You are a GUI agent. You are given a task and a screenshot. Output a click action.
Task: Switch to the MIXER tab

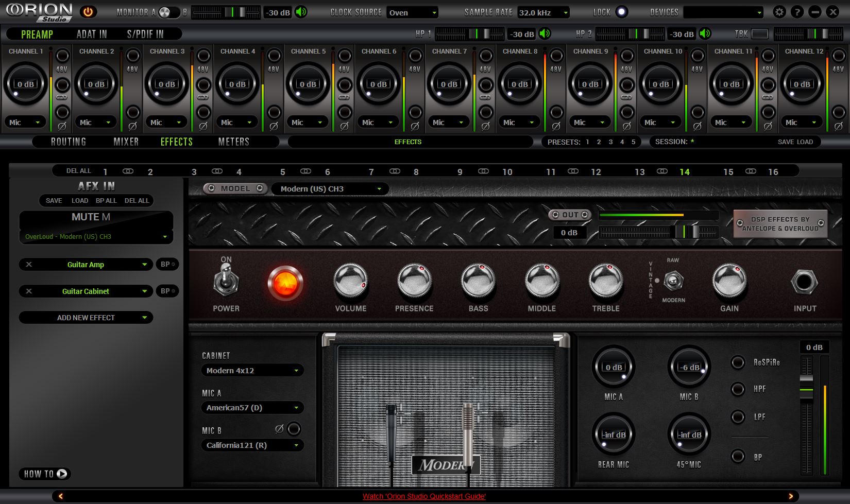pos(126,142)
